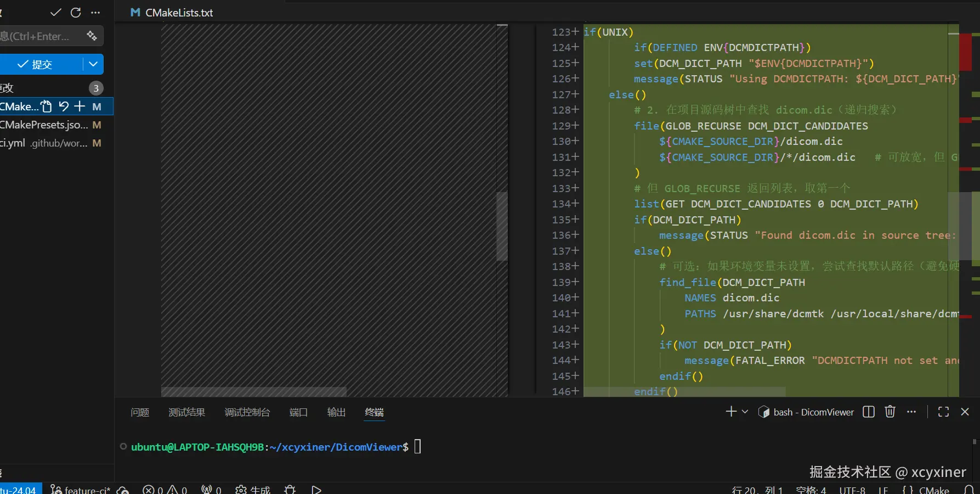This screenshot has width=980, height=494.
Task: Generate commit message with the sparkle icon
Action: (x=92, y=36)
